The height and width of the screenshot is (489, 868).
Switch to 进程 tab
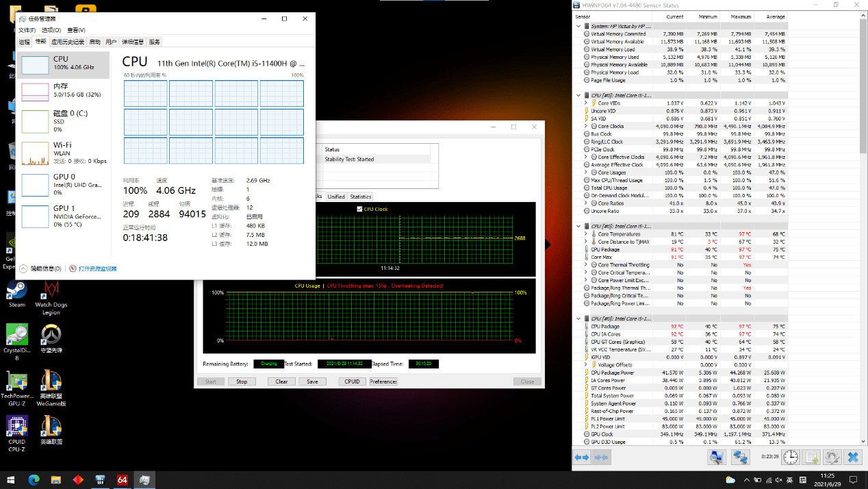coord(25,42)
